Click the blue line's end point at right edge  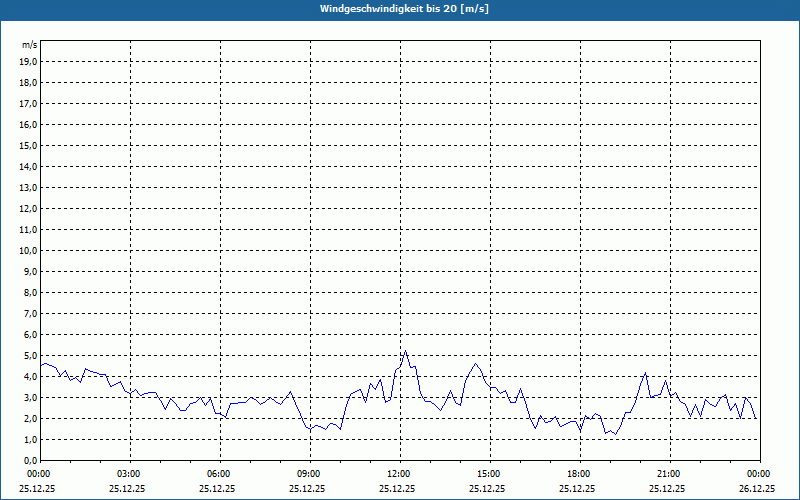757,418
